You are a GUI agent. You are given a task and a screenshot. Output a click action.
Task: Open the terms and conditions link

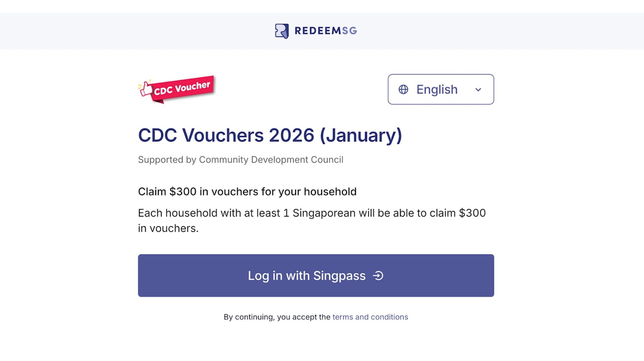point(370,317)
